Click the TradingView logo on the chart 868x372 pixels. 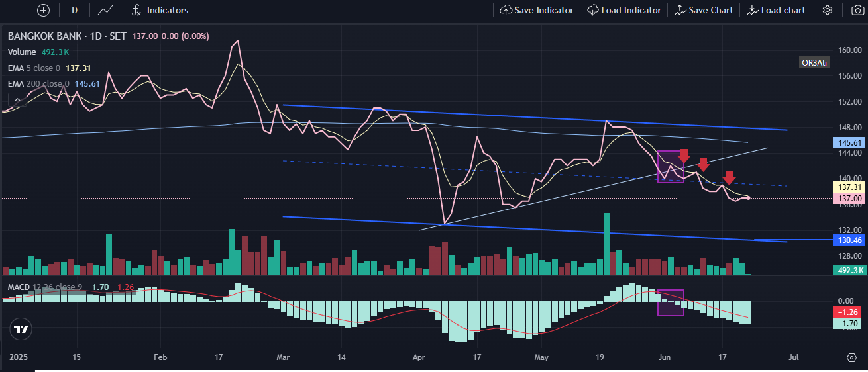coord(20,329)
